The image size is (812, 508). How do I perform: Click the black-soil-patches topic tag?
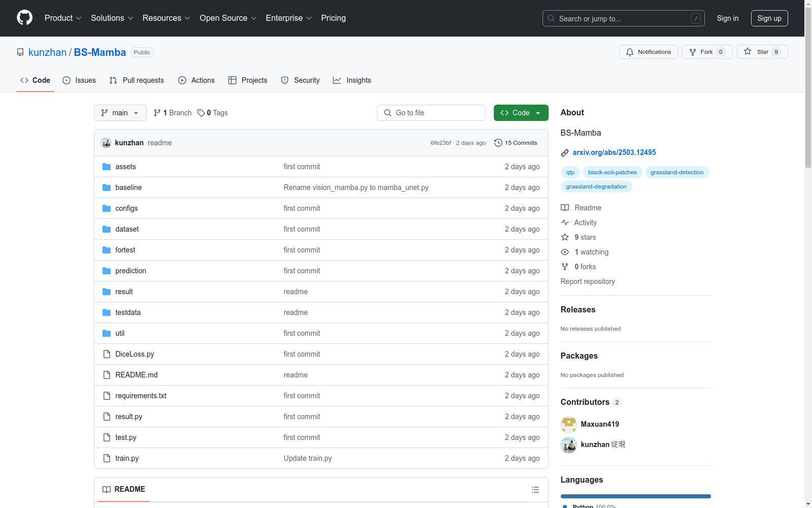(x=613, y=172)
